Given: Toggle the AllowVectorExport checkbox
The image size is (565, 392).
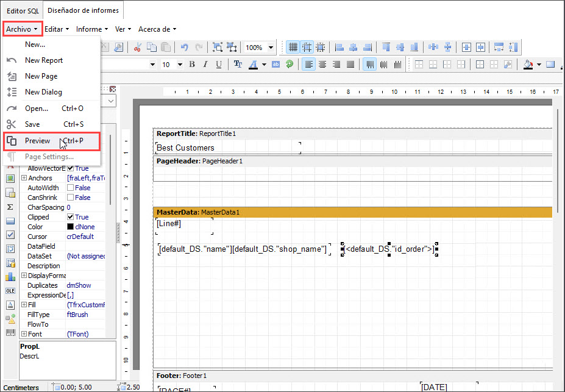Looking at the screenshot, I should coord(71,168).
